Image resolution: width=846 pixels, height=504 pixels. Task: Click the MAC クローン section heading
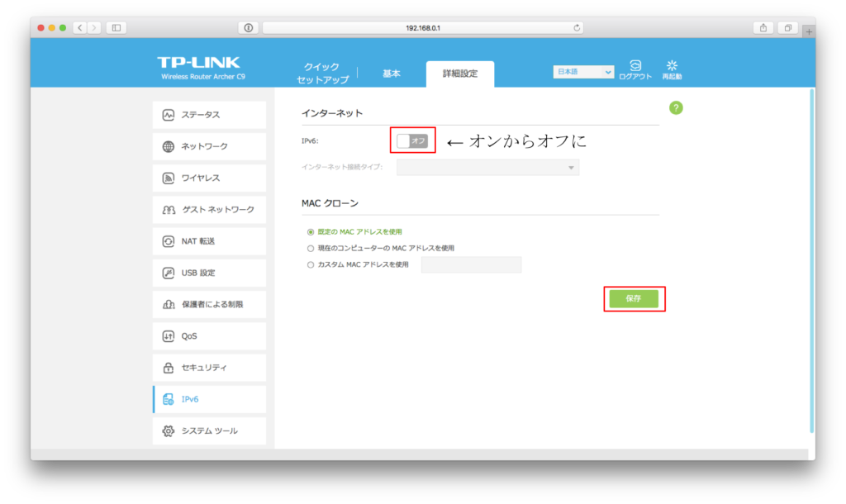coord(330,203)
